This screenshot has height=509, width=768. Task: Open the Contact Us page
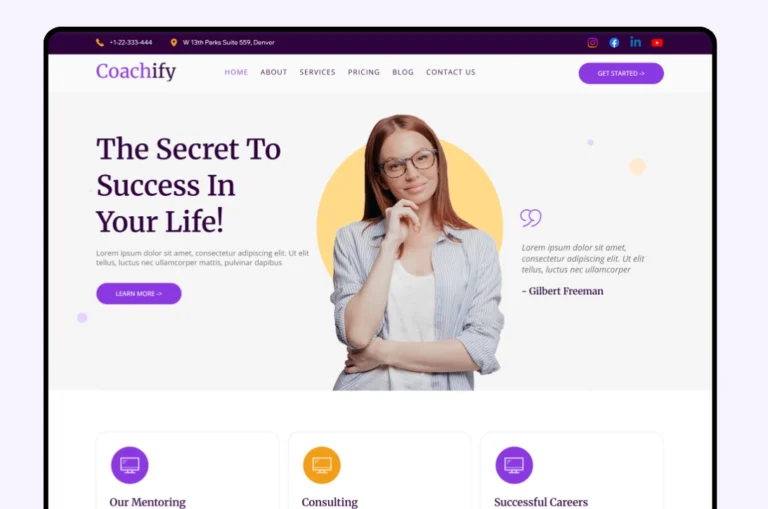tap(451, 72)
